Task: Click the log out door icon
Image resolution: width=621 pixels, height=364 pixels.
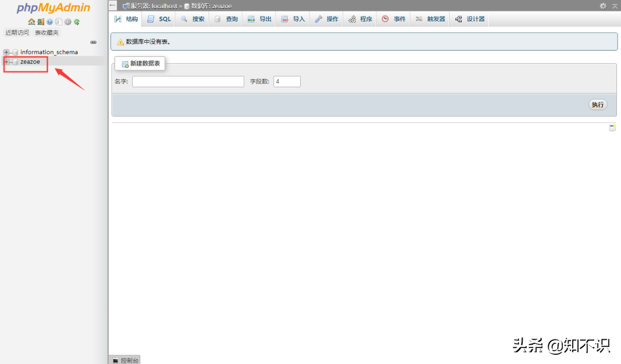Action: click(40, 22)
